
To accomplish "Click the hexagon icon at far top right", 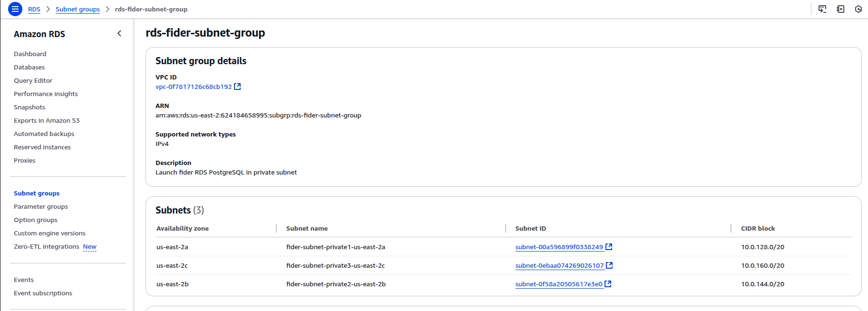I will pyautogui.click(x=858, y=9).
